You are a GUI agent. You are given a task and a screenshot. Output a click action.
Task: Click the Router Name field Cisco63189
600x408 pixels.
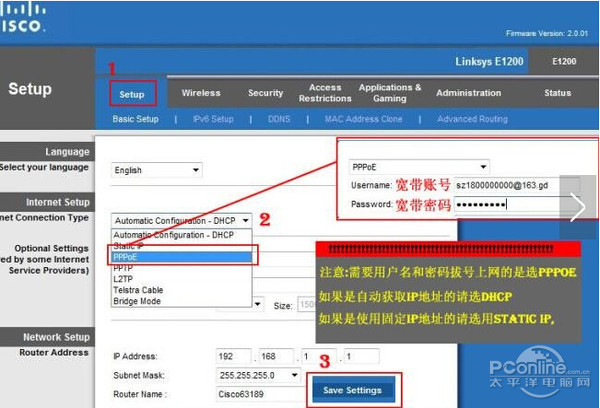coord(261,394)
